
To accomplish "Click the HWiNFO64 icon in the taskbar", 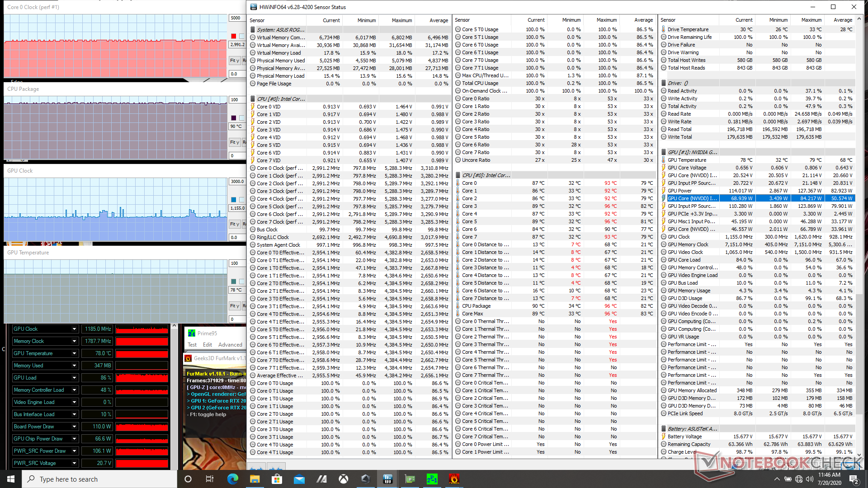I will pos(387,479).
